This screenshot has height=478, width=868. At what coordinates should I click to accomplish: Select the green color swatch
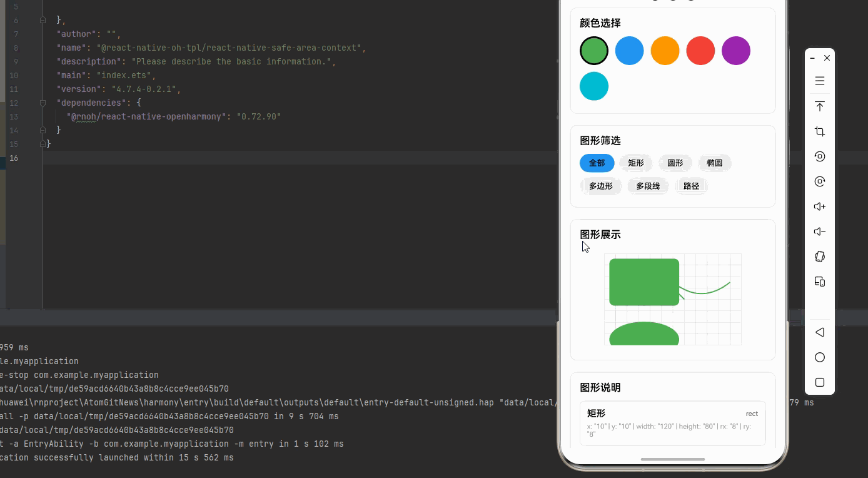coord(594,51)
